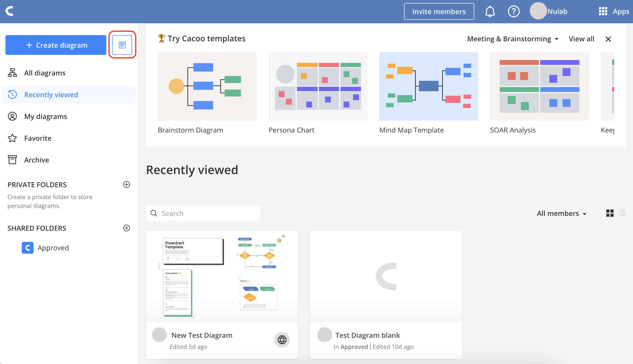Click View all templates link
Image resolution: width=633 pixels, height=364 pixels.
pos(581,39)
